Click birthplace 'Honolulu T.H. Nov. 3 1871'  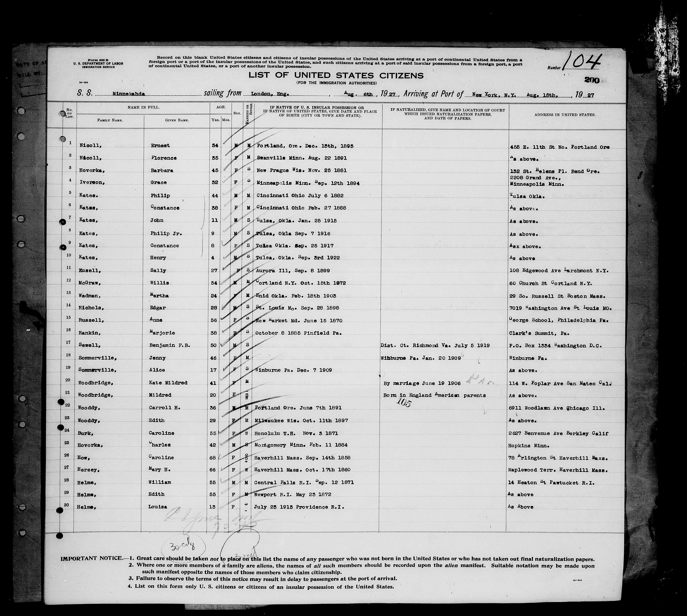(x=296, y=433)
